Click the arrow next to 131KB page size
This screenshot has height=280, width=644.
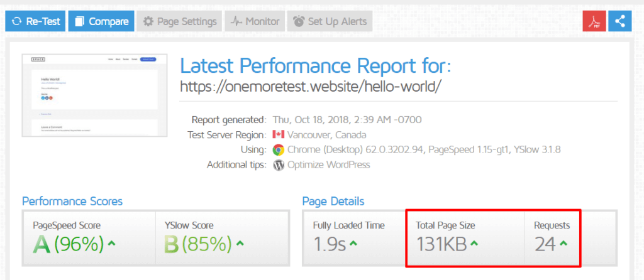[x=474, y=244]
